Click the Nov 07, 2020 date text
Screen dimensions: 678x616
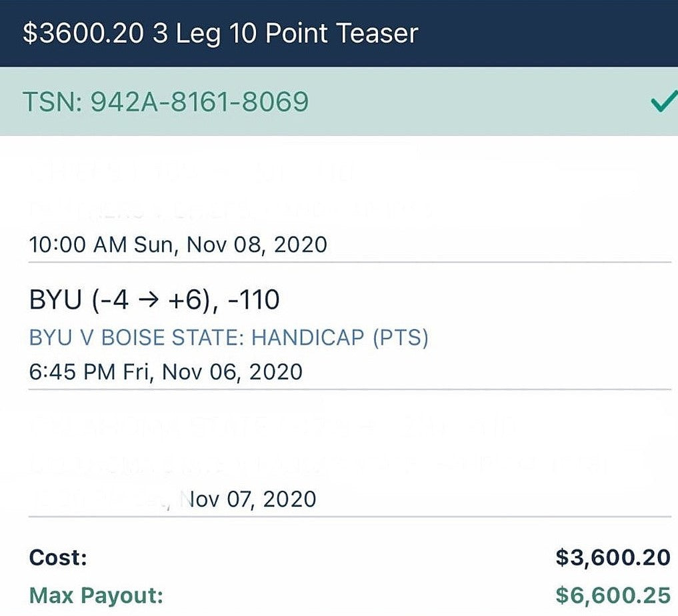point(248,499)
